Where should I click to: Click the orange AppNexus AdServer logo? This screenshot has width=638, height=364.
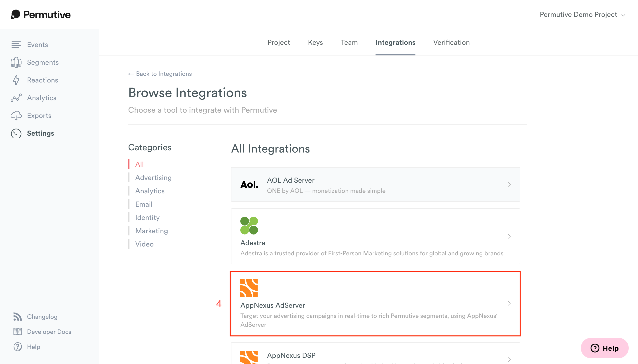[249, 288]
